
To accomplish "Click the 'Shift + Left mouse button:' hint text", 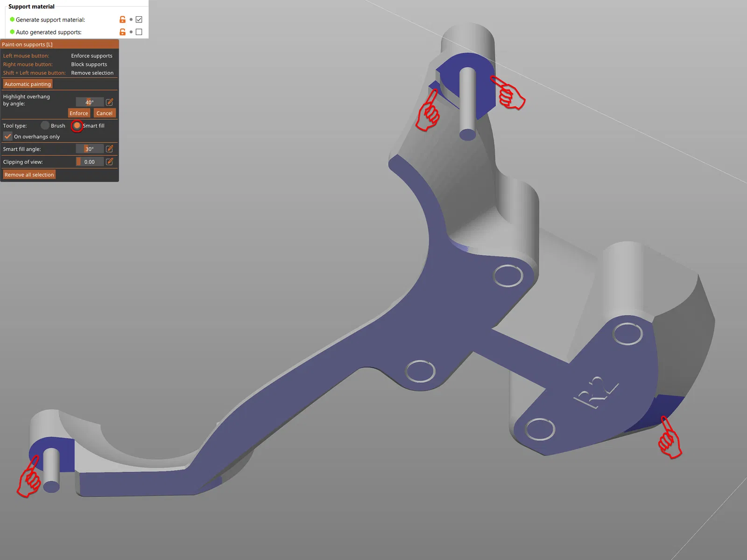I will point(34,73).
